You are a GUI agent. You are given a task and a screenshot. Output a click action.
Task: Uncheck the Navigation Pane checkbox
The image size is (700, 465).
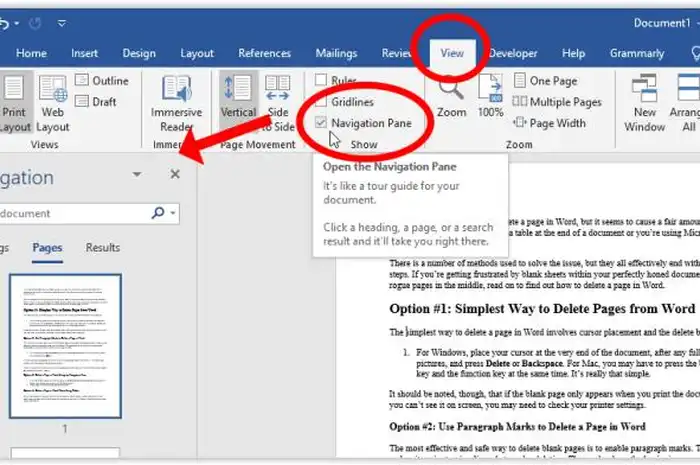321,122
